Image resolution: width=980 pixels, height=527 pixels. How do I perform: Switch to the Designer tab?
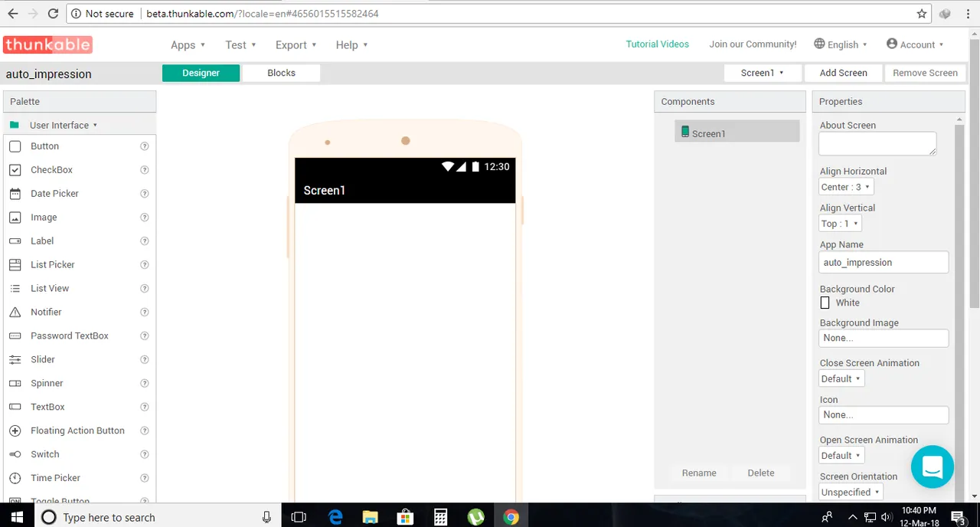tap(201, 73)
